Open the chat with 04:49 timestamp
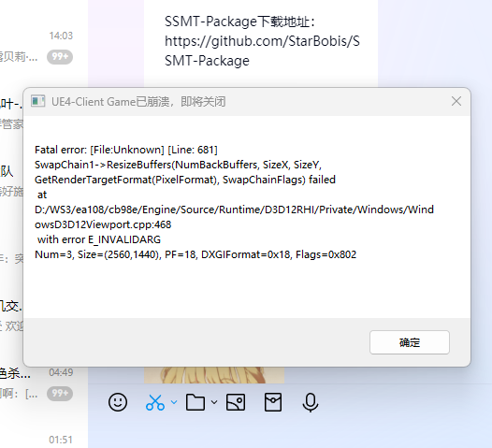 coord(44,383)
